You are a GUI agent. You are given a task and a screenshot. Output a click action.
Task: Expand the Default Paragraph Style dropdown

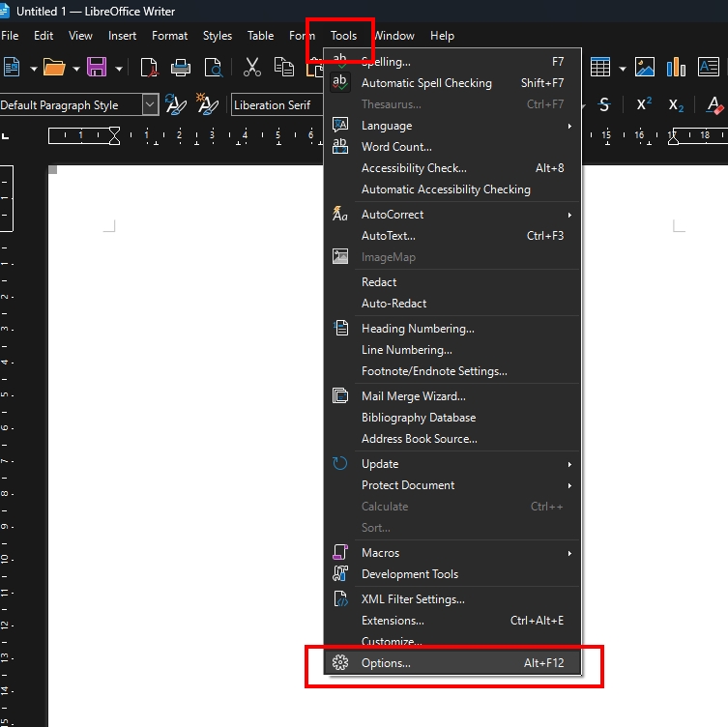[150, 105]
